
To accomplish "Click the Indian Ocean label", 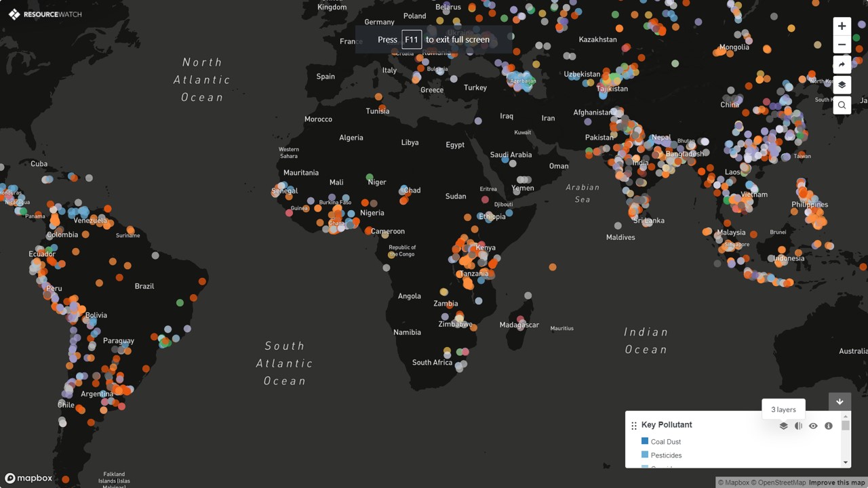I will pyautogui.click(x=646, y=341).
